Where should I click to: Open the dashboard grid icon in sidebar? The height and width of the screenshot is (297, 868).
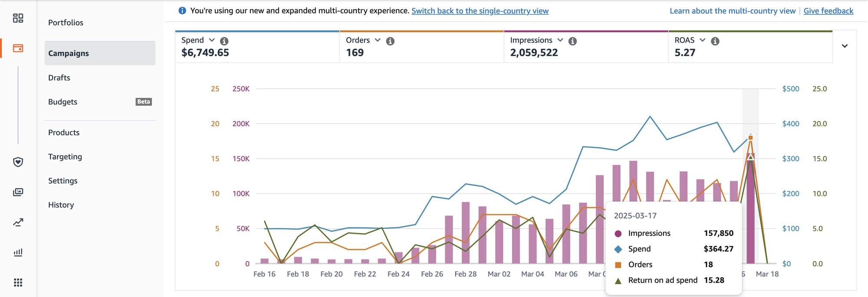pos(18,18)
